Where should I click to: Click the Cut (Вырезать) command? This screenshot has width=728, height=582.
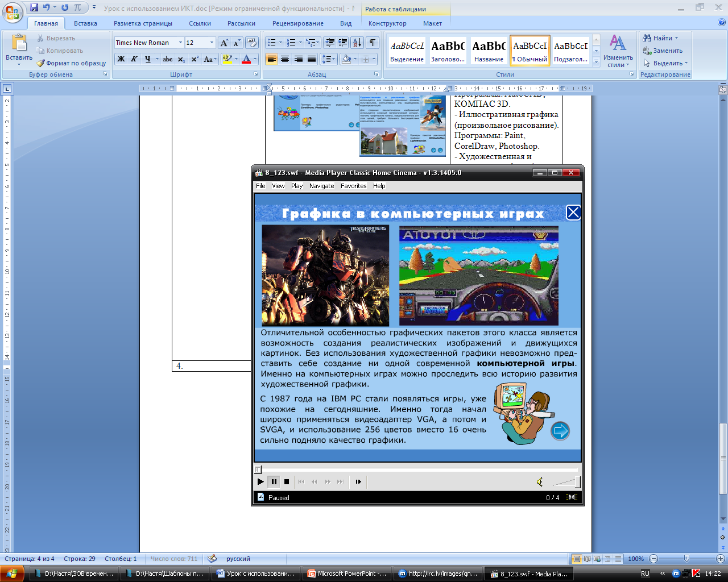point(56,38)
